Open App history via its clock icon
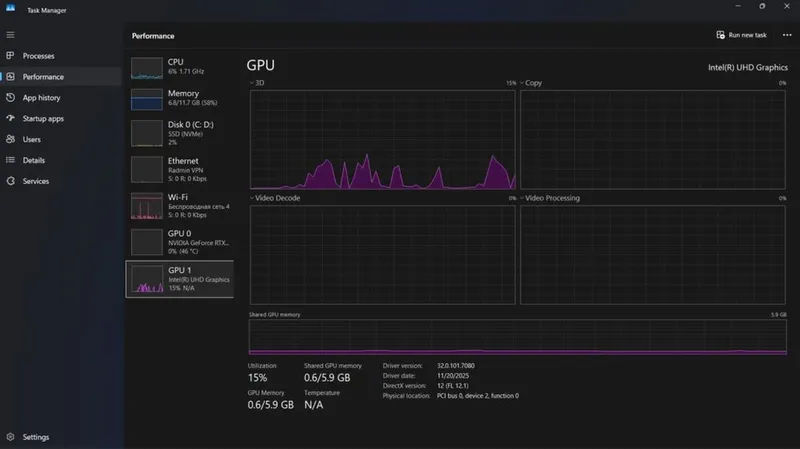The width and height of the screenshot is (800, 449). point(10,97)
